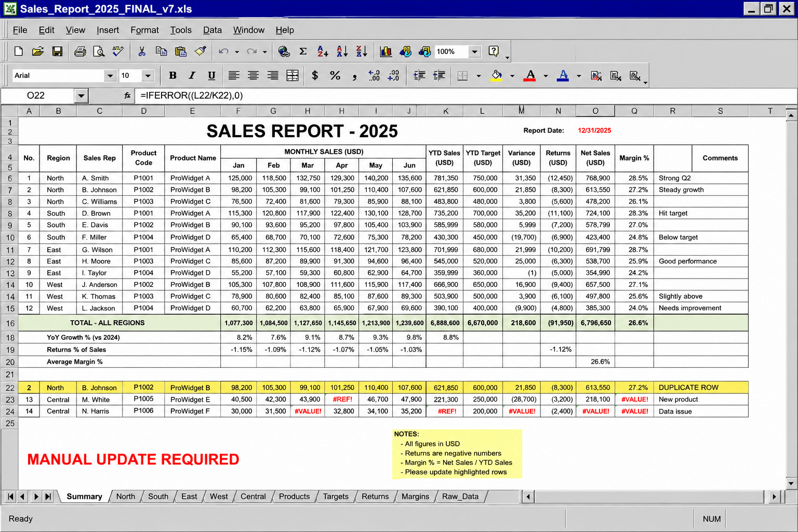
Task: Save the workbook with floppy disk icon
Action: pyautogui.click(x=57, y=51)
